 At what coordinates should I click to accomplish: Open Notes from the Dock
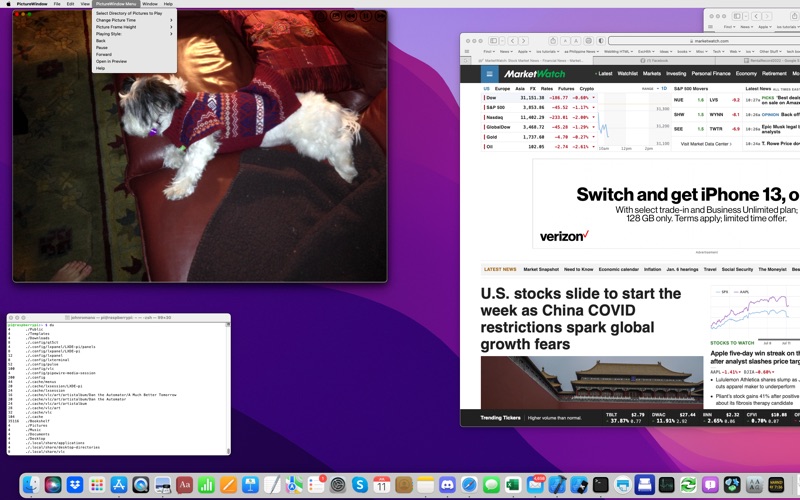point(426,484)
